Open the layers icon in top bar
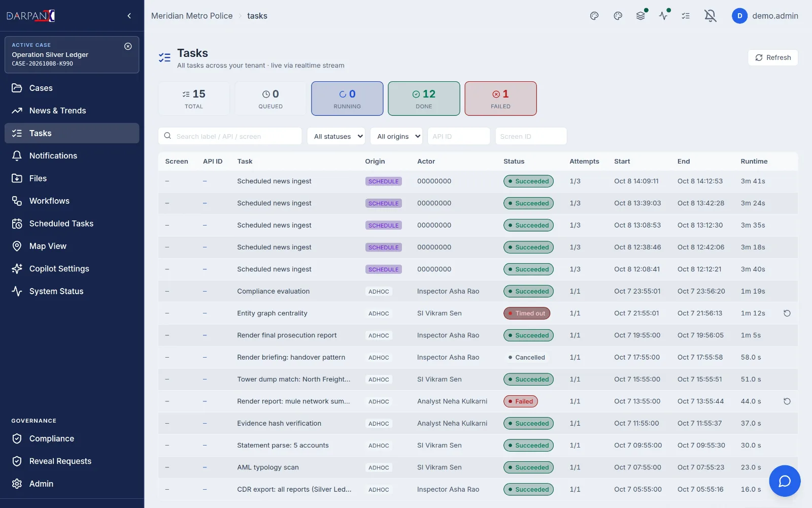This screenshot has width=812, height=508. tap(640, 16)
